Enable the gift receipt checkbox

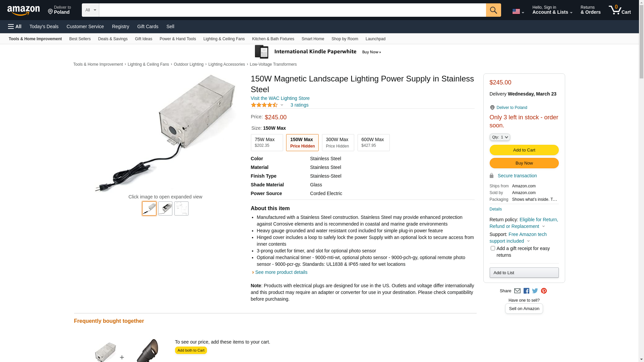(493, 248)
